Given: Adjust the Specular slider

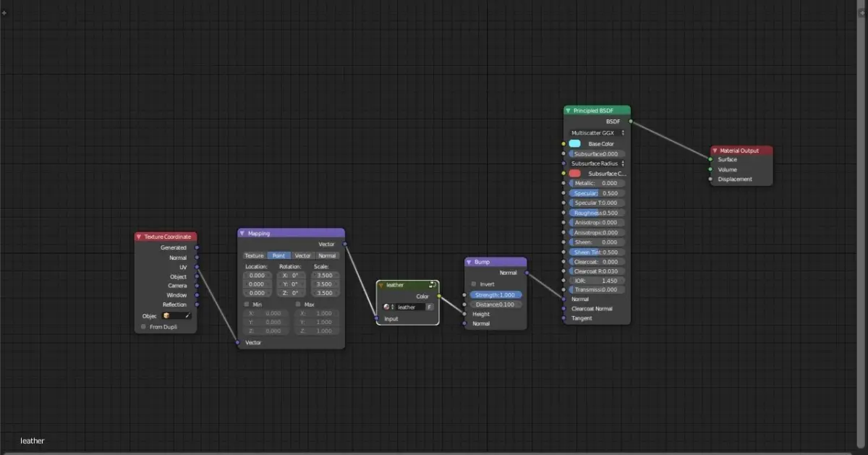Looking at the screenshot, I should pos(597,193).
